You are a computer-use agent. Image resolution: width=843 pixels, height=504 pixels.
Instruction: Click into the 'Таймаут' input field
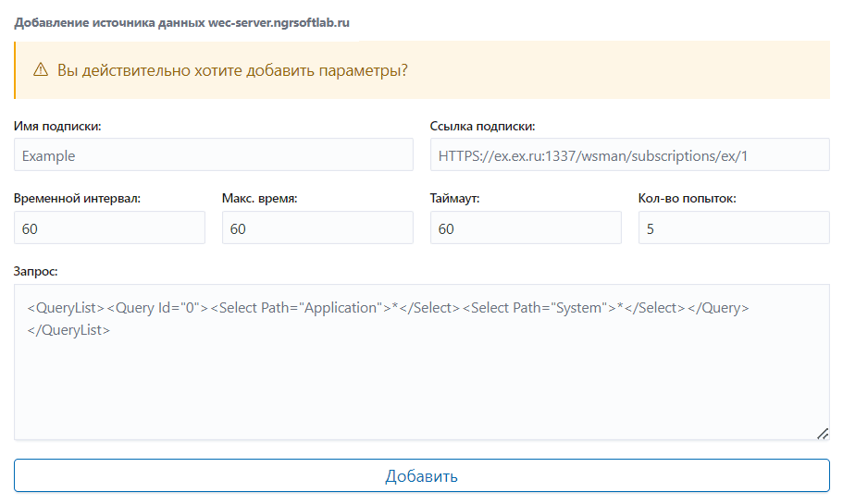526,227
